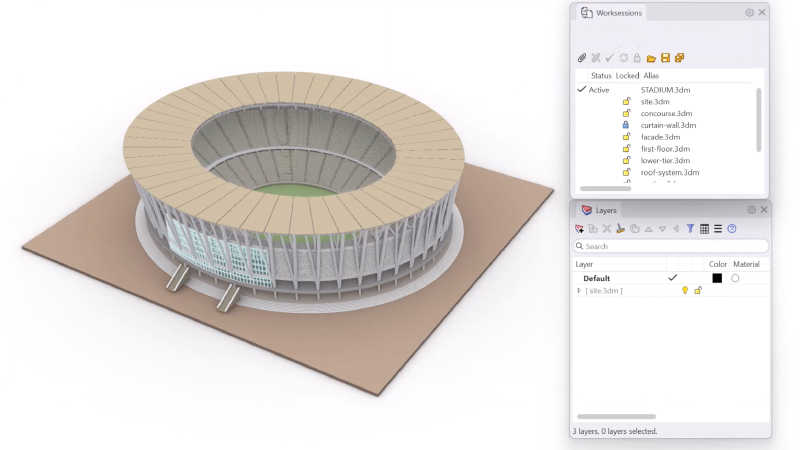This screenshot has width=800, height=450.
Task: Click the Material column header
Action: pos(746,264)
